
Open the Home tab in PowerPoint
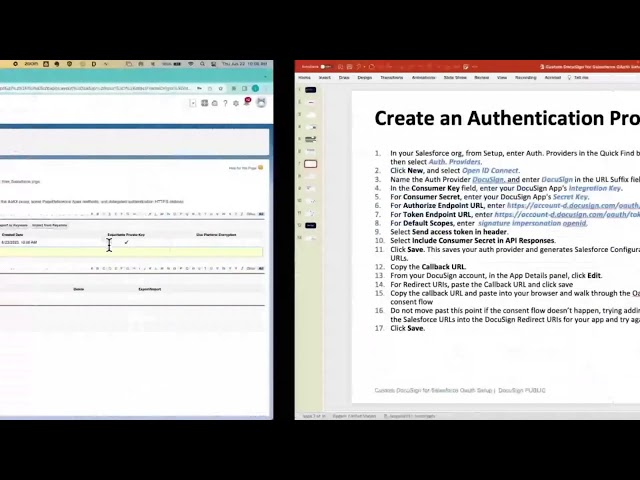click(x=304, y=78)
